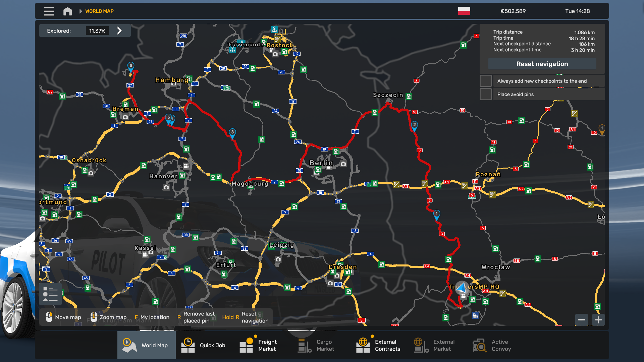
Task: Click the Explored 11.37% value
Action: tap(97, 31)
